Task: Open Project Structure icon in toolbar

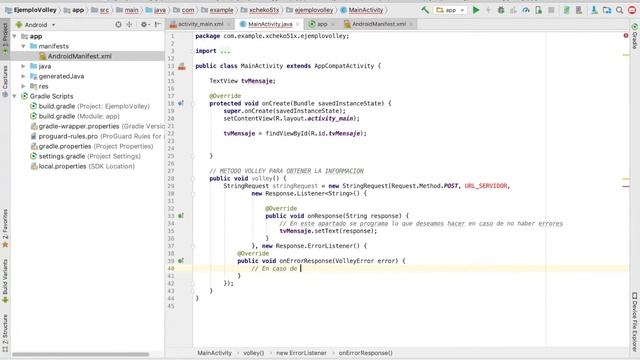Action: click(607, 10)
